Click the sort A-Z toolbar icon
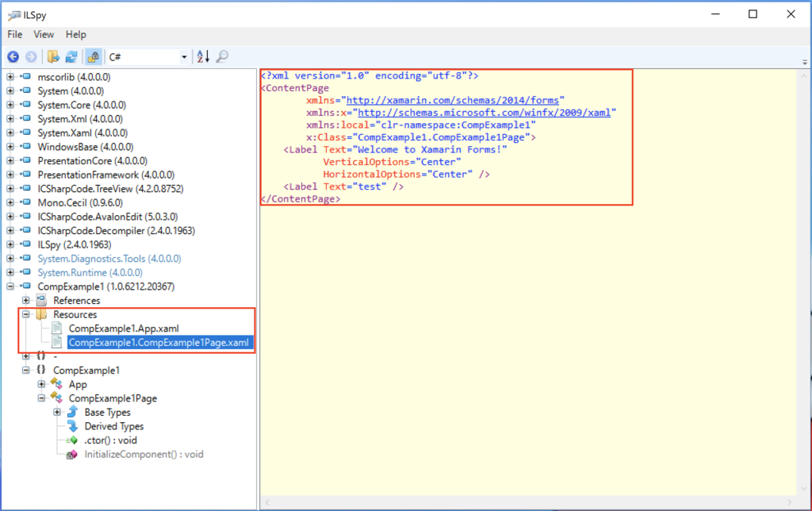Screen dimensions: 812x511 203,57
